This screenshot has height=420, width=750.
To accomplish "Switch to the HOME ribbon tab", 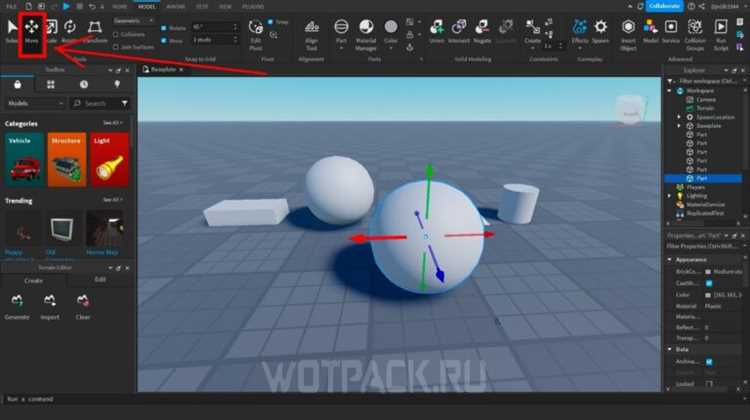I will click(x=119, y=7).
